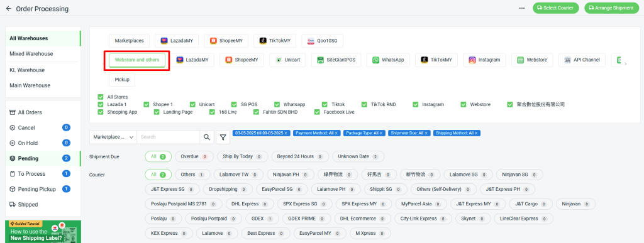
Task: Choose the Unicart channel button
Action: (x=287, y=60)
